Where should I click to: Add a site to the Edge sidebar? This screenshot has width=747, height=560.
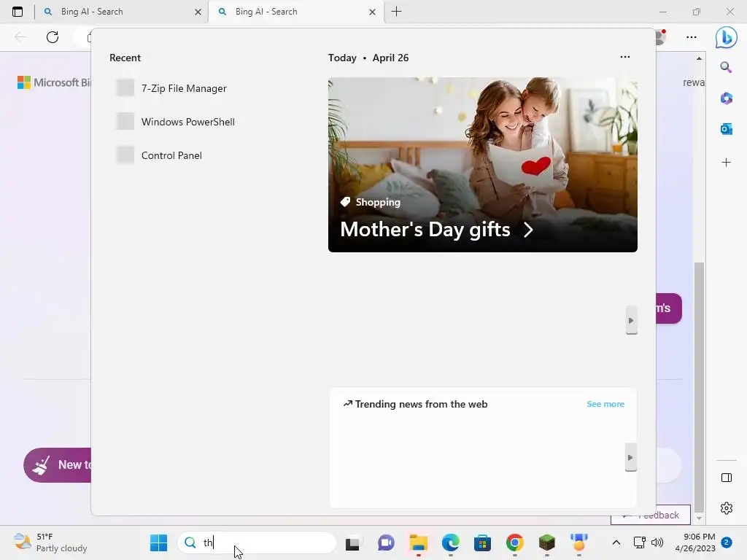[726, 163]
